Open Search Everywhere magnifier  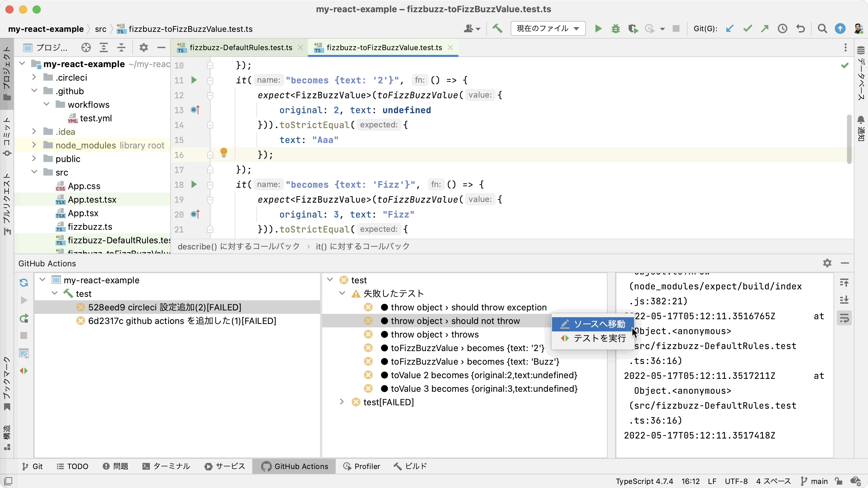(822, 29)
